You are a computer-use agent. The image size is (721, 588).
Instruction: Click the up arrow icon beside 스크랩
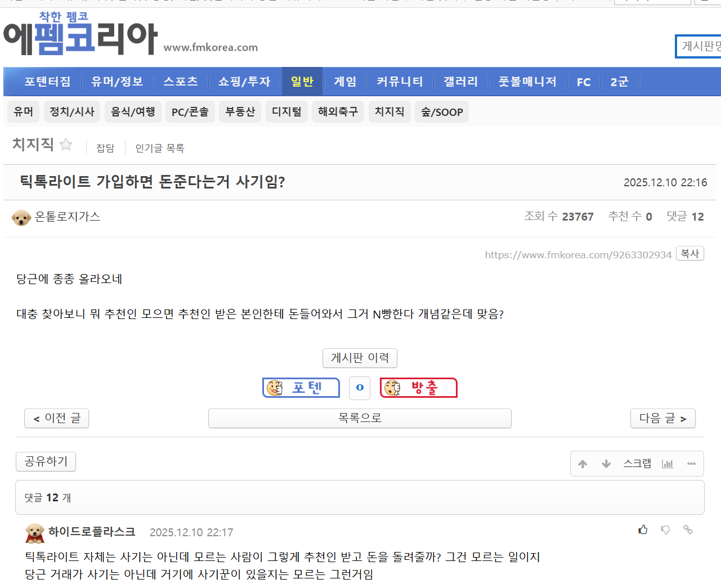pyautogui.click(x=583, y=464)
